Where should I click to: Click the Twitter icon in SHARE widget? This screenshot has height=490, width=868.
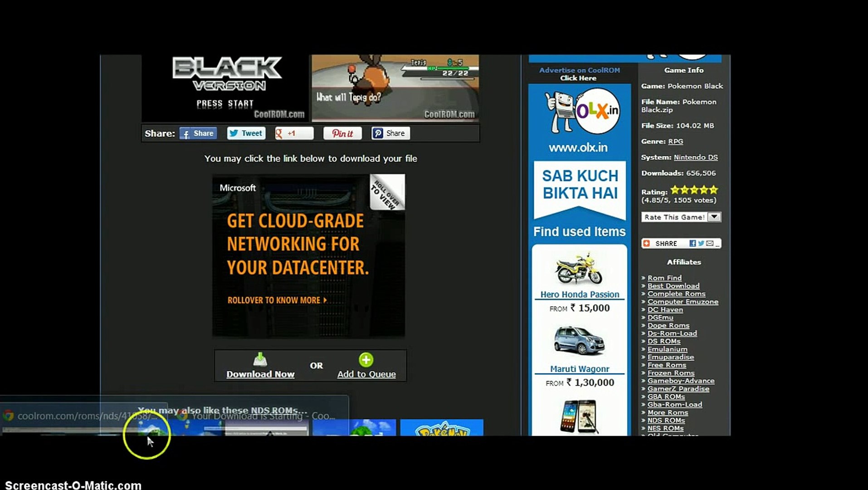[x=701, y=244]
